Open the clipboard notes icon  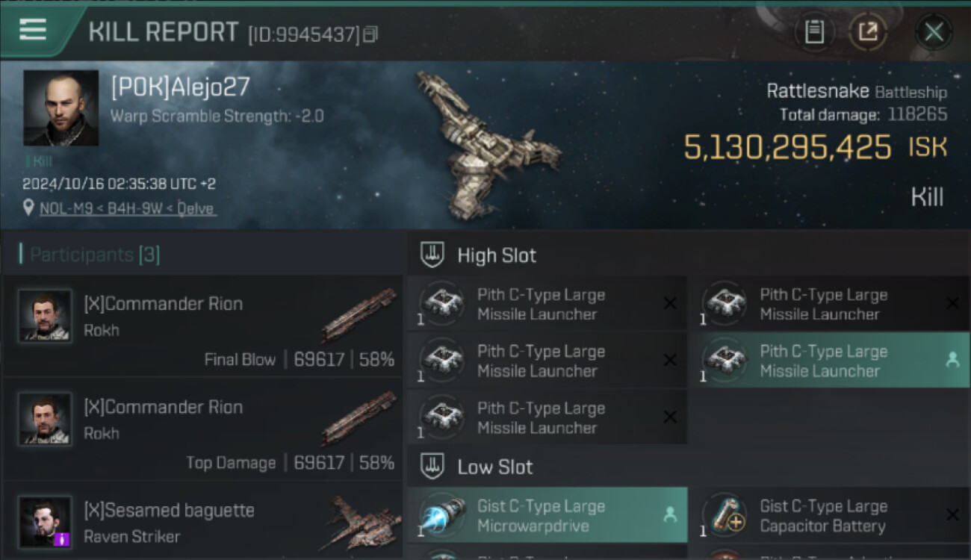point(814,32)
